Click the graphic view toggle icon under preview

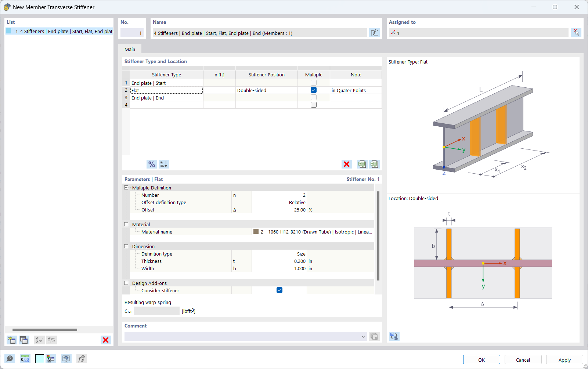point(394,336)
